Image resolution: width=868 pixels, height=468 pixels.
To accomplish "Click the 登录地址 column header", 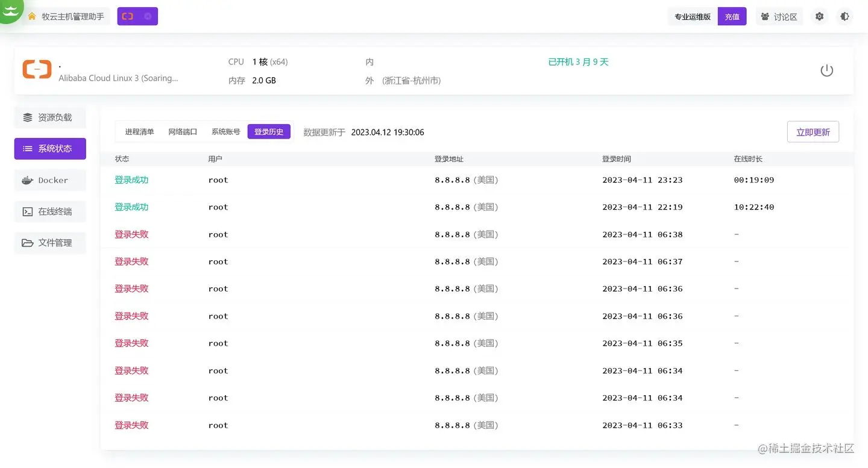I will click(449, 159).
